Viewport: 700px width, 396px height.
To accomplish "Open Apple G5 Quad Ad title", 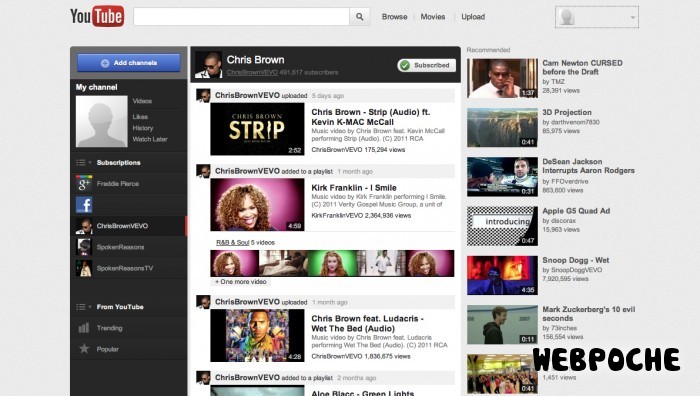I will [x=576, y=211].
